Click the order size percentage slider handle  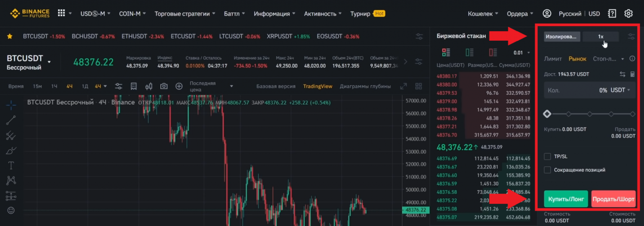pos(547,114)
